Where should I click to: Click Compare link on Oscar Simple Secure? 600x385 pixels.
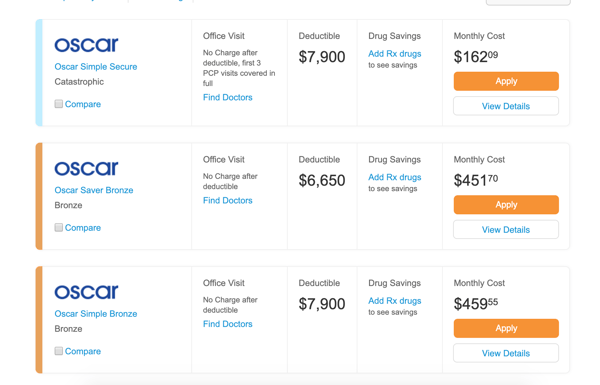[83, 104]
